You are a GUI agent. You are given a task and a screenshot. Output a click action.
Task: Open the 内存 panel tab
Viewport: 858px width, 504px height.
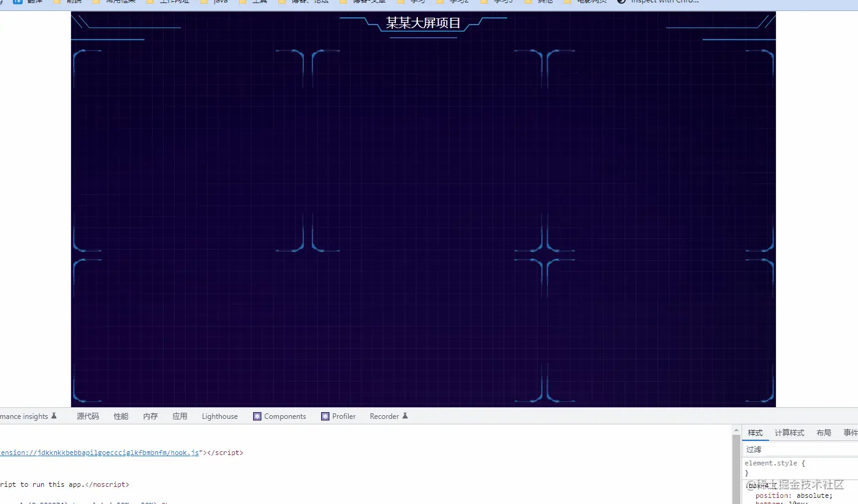click(150, 416)
